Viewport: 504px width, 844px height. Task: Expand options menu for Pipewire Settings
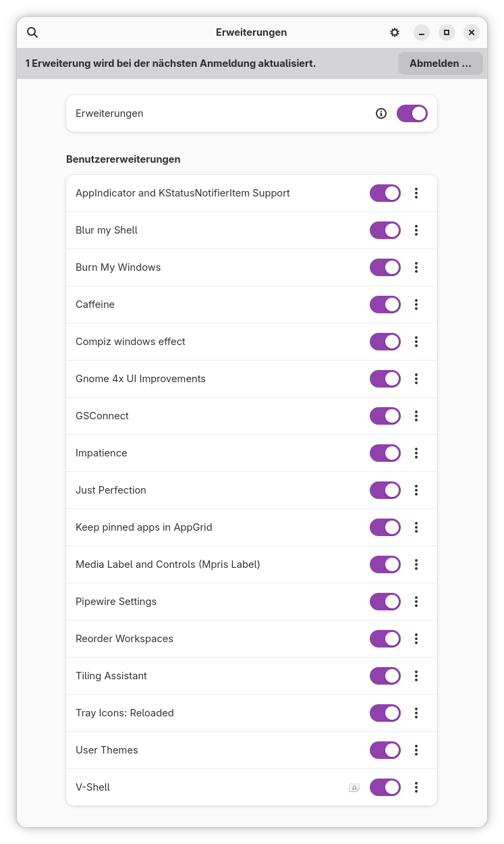pos(416,602)
